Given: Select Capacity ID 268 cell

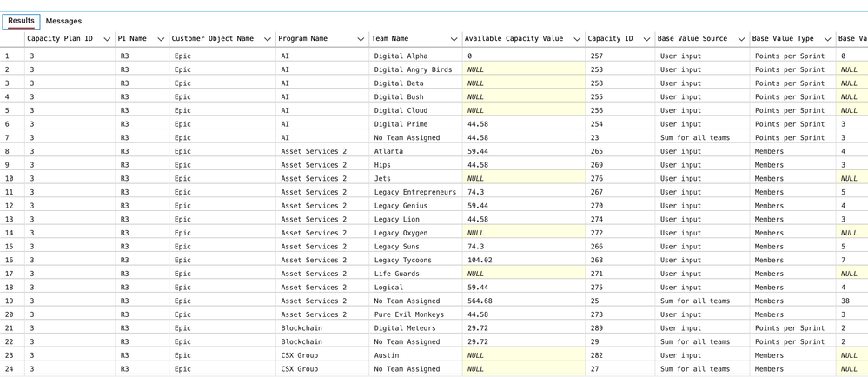Looking at the screenshot, I should [620, 261].
